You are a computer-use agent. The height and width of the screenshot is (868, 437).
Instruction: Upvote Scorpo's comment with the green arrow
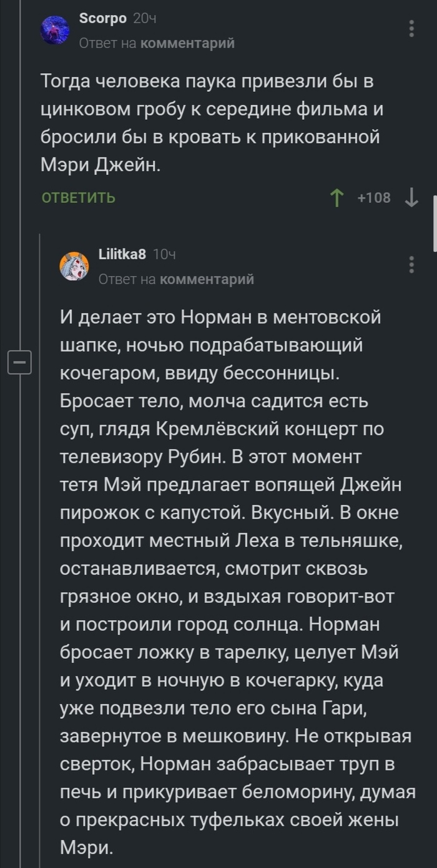click(336, 197)
